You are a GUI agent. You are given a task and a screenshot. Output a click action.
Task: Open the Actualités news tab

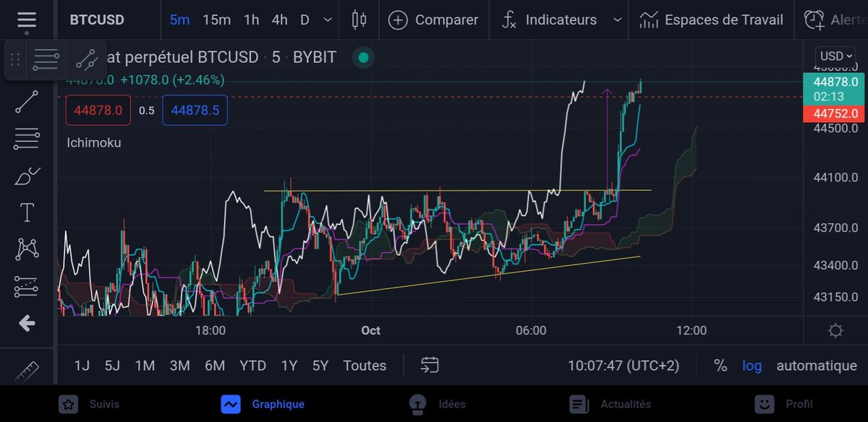point(609,404)
